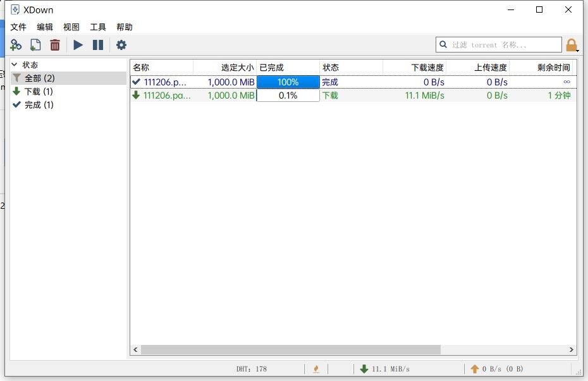The width and height of the screenshot is (588, 381).
Task: Open the 工具 menu
Action: tap(98, 27)
